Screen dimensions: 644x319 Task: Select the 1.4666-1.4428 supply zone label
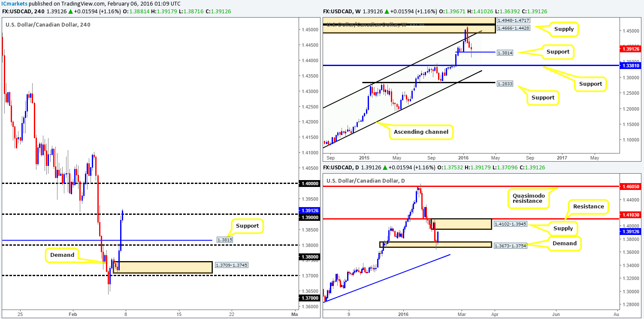tap(513, 28)
